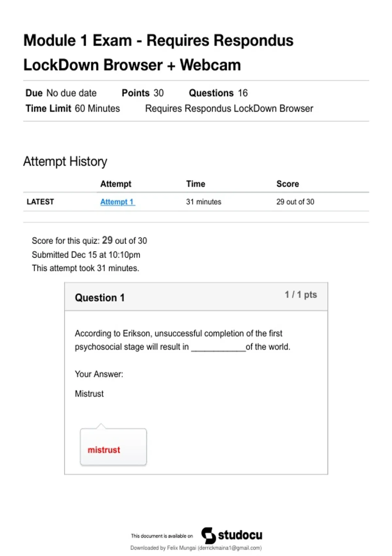The height and width of the screenshot is (556, 392).
Task: Click the 29 out of 30 score cell
Action: (x=295, y=202)
